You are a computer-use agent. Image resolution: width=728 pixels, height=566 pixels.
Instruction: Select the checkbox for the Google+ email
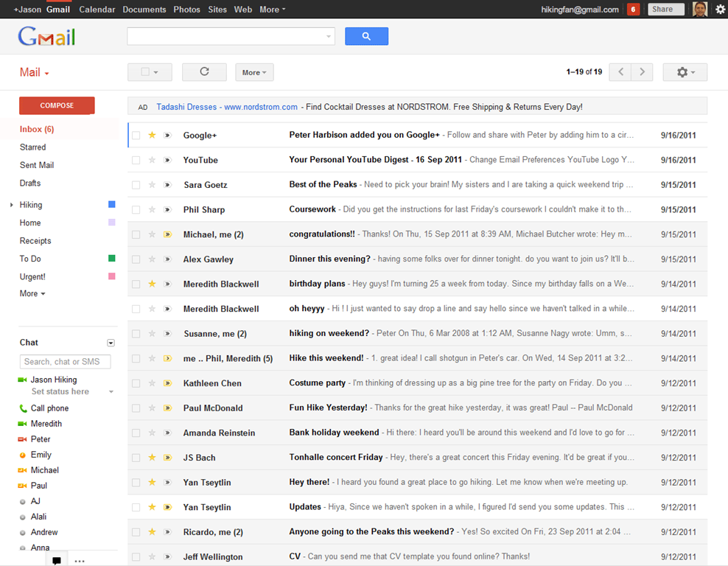[136, 136]
